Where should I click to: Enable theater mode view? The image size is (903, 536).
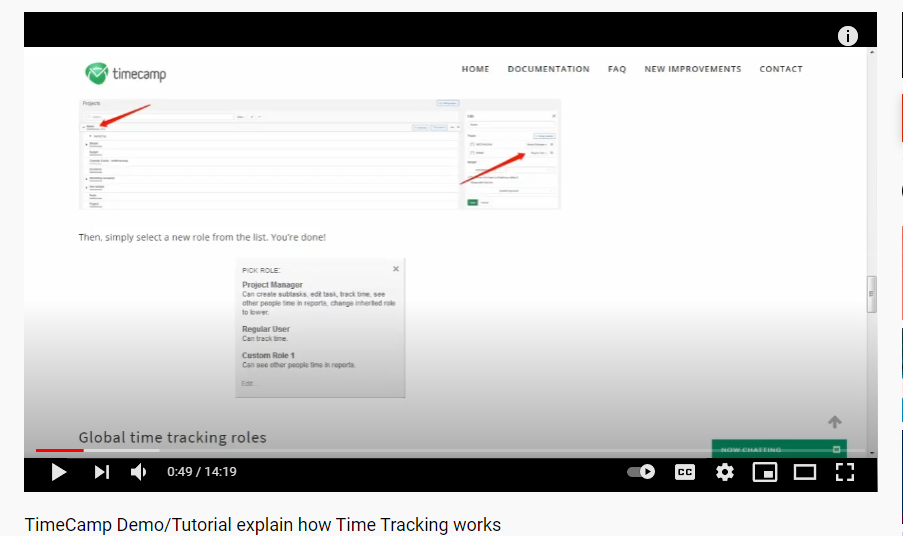(805, 472)
